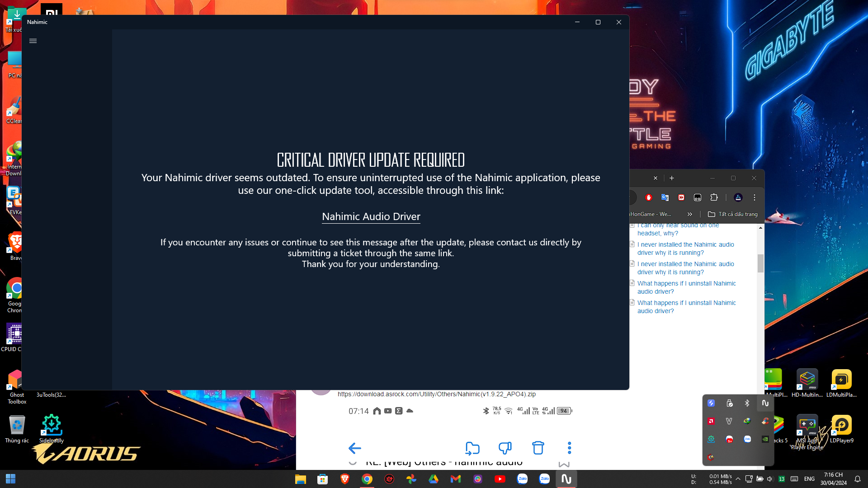Click the browser page vertical scrollbar thumb

coord(760,263)
